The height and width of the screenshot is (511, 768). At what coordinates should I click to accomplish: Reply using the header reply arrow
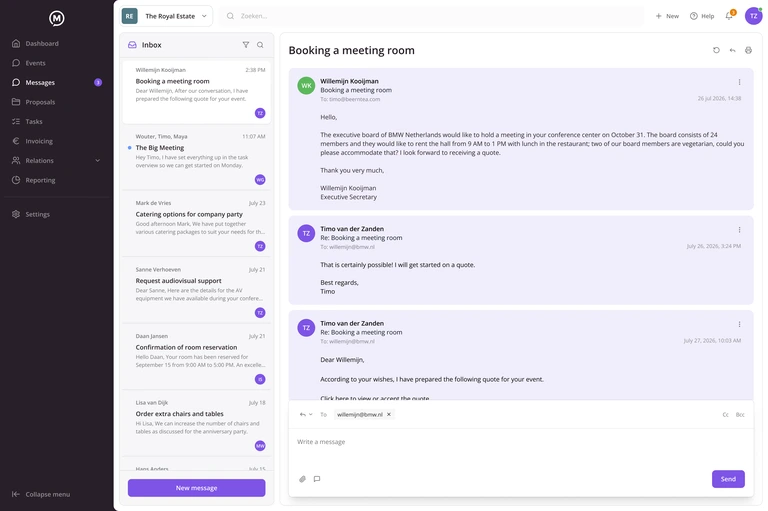(732, 50)
